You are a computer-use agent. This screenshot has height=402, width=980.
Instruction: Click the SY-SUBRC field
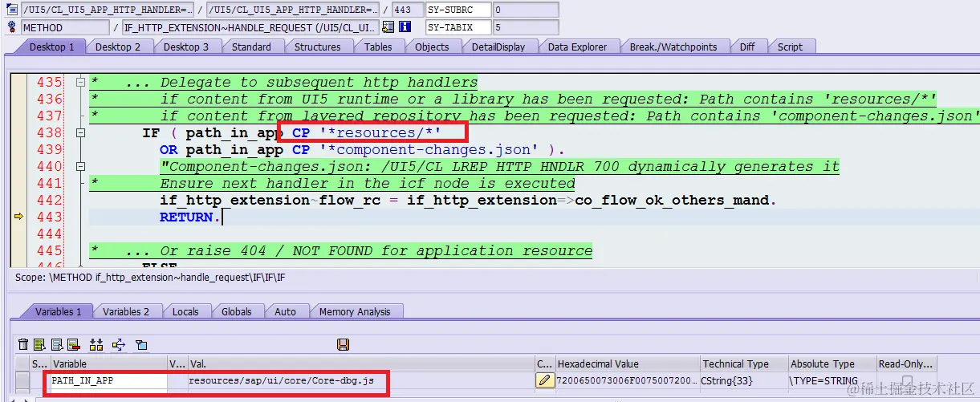pyautogui.click(x=457, y=10)
